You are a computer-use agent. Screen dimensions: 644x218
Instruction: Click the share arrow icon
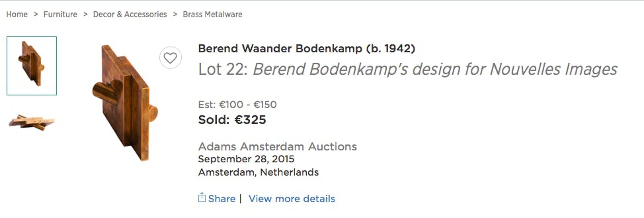click(x=202, y=198)
